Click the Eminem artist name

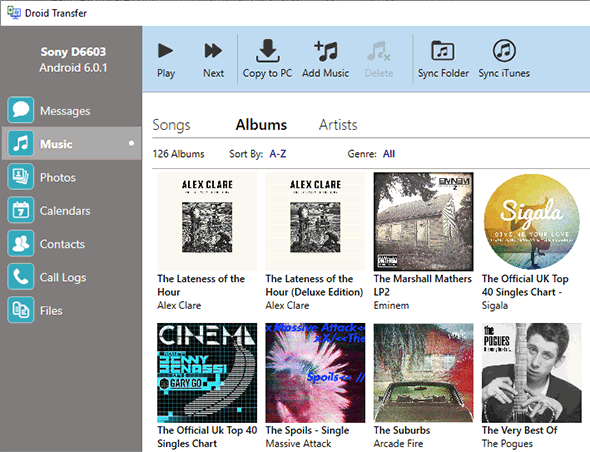point(391,305)
